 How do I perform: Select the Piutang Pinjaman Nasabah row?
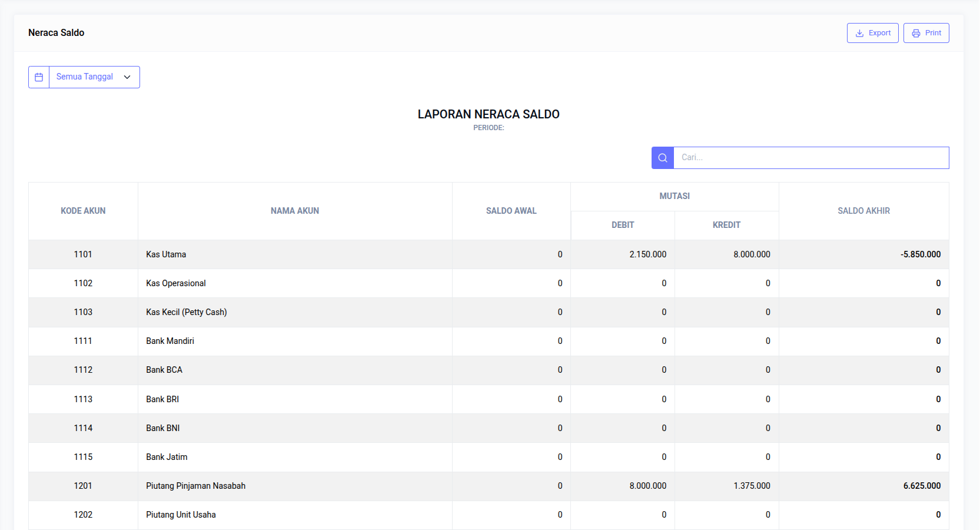pos(195,486)
